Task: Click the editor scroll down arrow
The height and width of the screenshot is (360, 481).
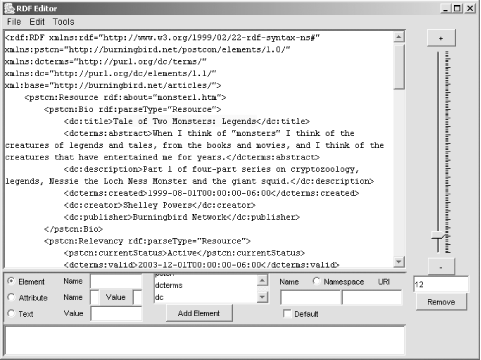Action: pyautogui.click(x=399, y=261)
